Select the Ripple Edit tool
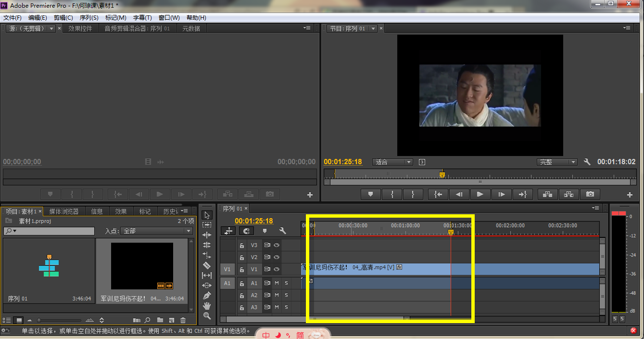This screenshot has width=644, height=339. click(207, 235)
